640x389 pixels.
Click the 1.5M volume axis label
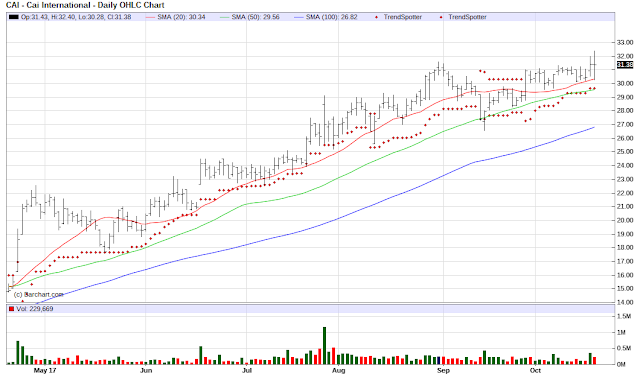click(x=624, y=316)
